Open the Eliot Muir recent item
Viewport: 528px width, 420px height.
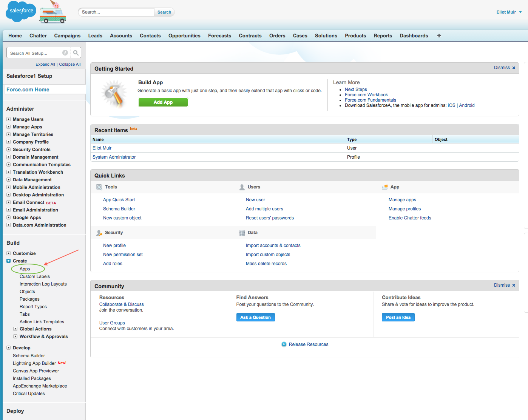102,148
